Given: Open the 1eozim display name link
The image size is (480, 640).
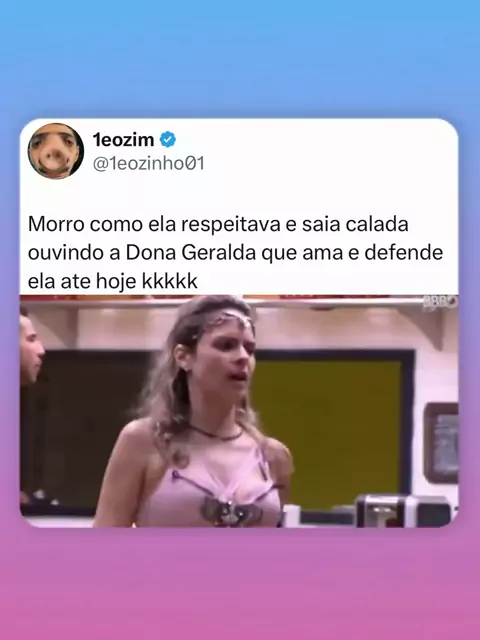Looking at the screenshot, I should pos(123,140).
